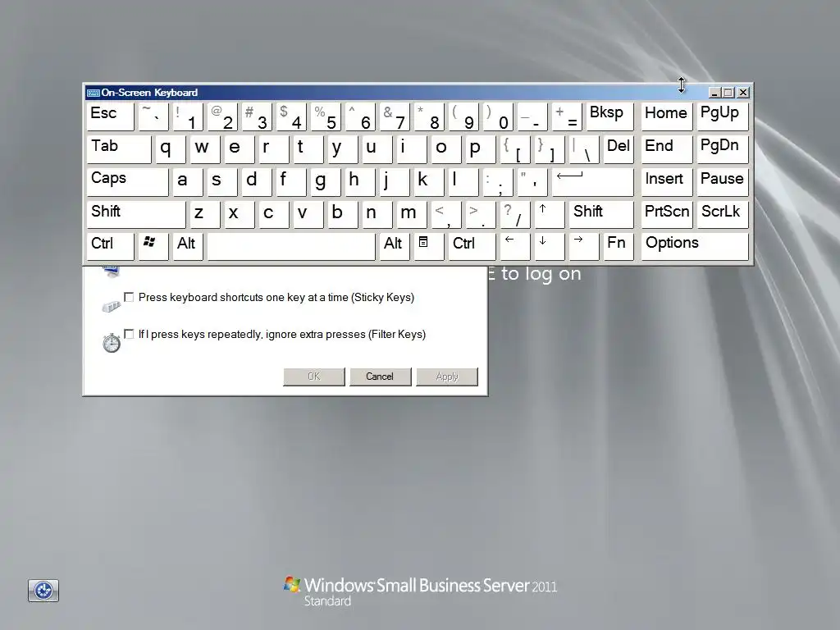
Task: Click the Apply button in dialog
Action: coord(447,377)
